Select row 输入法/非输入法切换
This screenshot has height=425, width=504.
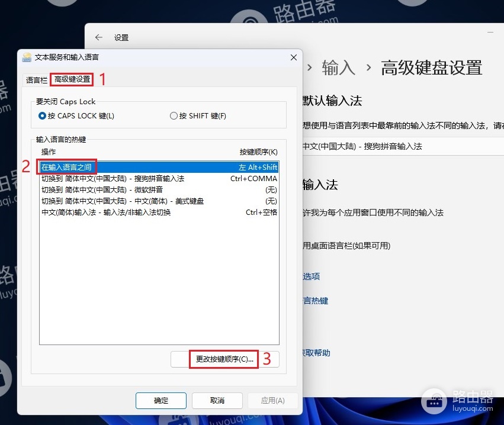(x=159, y=213)
